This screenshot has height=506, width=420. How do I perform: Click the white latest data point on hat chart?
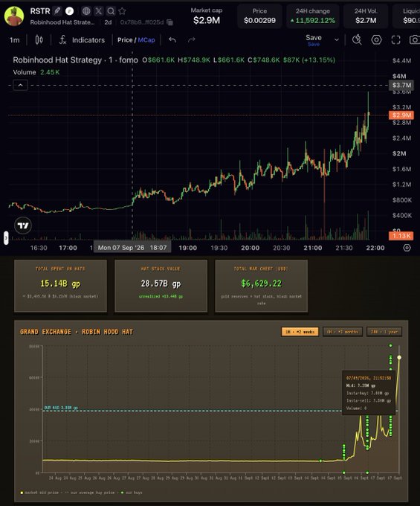click(x=399, y=357)
